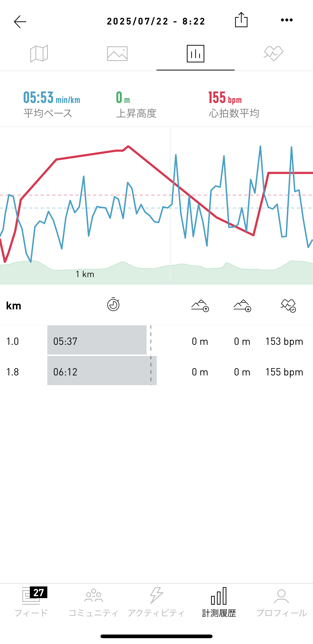Open the heart rate zones tab

click(273, 53)
